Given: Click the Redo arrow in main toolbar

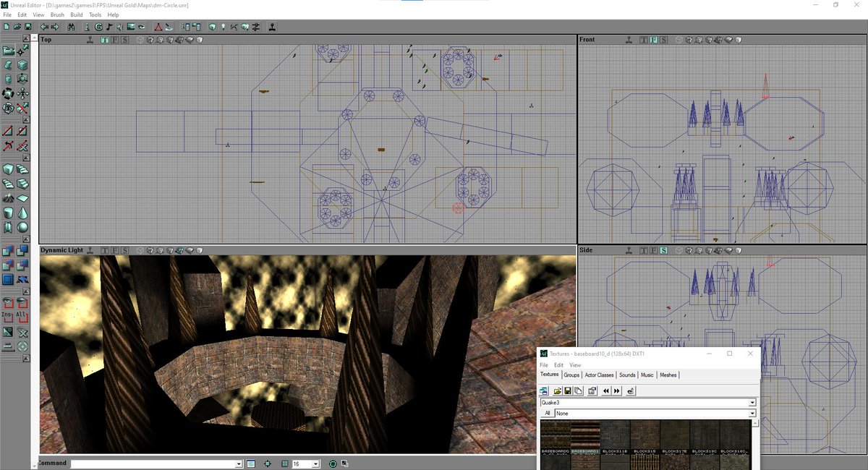Looking at the screenshot, I should pyautogui.click(x=55, y=27).
